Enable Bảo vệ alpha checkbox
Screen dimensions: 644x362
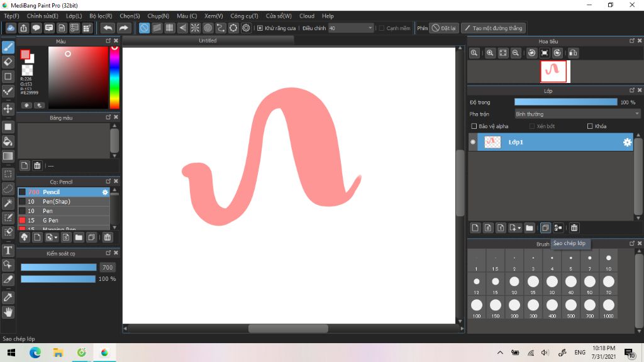pos(474,126)
